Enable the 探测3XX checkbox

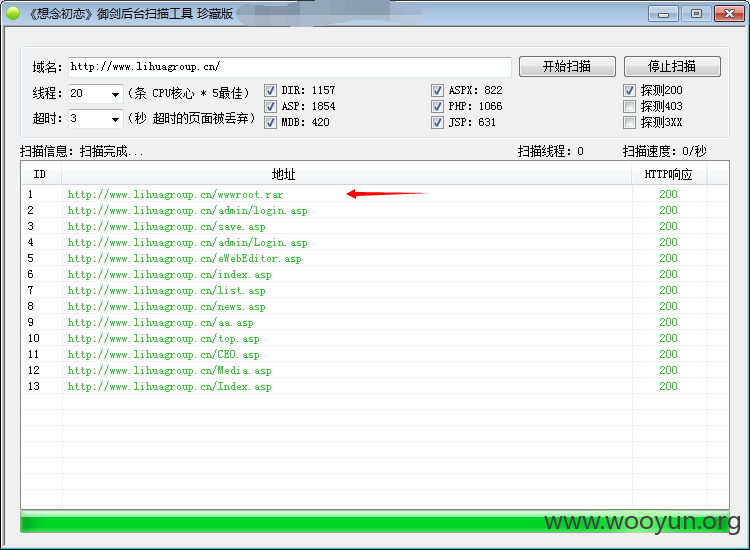pyautogui.click(x=629, y=122)
